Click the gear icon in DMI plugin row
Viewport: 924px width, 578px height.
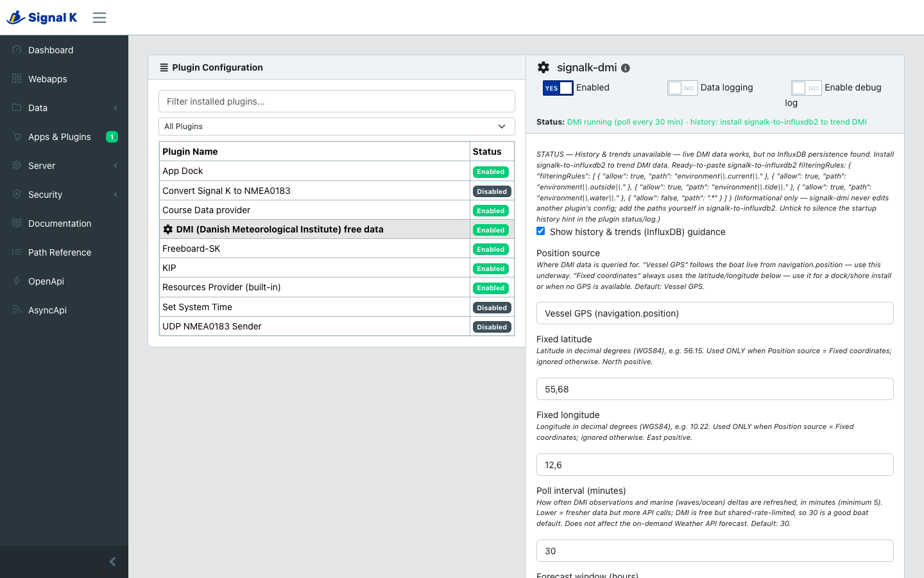coord(168,229)
